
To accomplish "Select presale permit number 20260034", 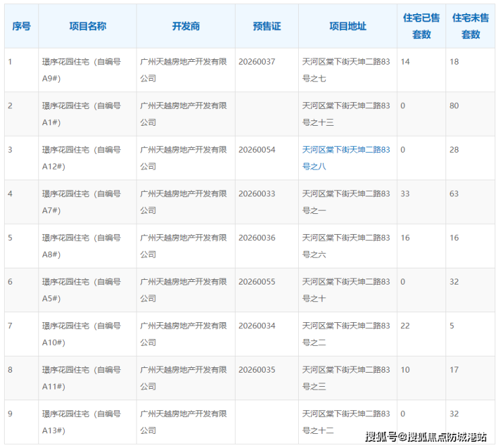I will click(x=257, y=326).
